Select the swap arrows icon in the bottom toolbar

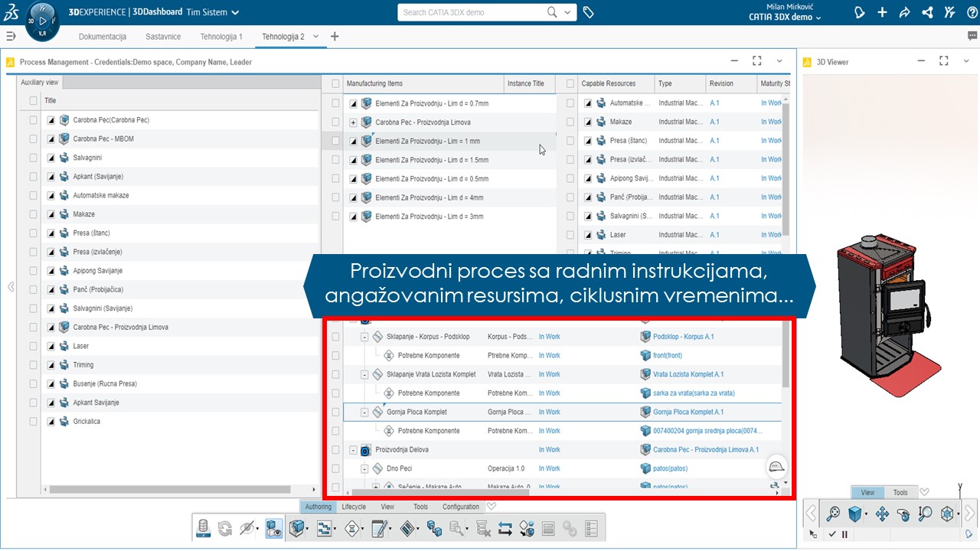(x=505, y=528)
